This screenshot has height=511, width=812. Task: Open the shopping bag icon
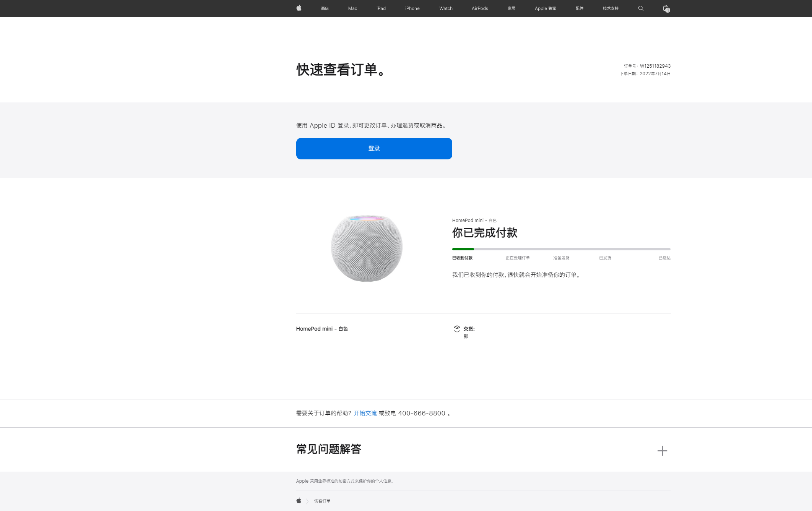666,8
